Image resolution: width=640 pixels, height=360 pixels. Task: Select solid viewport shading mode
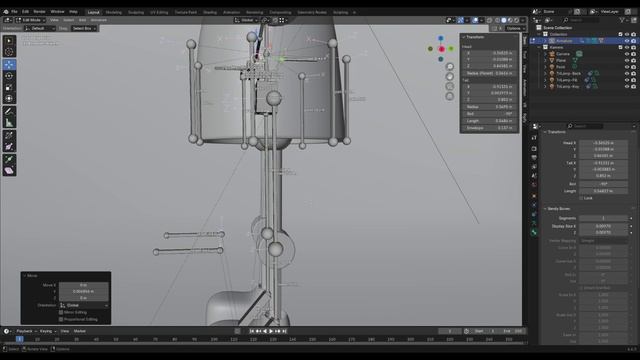pos(504,20)
